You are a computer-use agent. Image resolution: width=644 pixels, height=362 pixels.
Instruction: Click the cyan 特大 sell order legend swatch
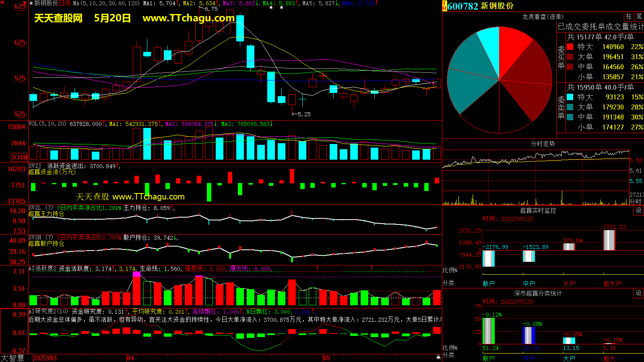point(570,97)
